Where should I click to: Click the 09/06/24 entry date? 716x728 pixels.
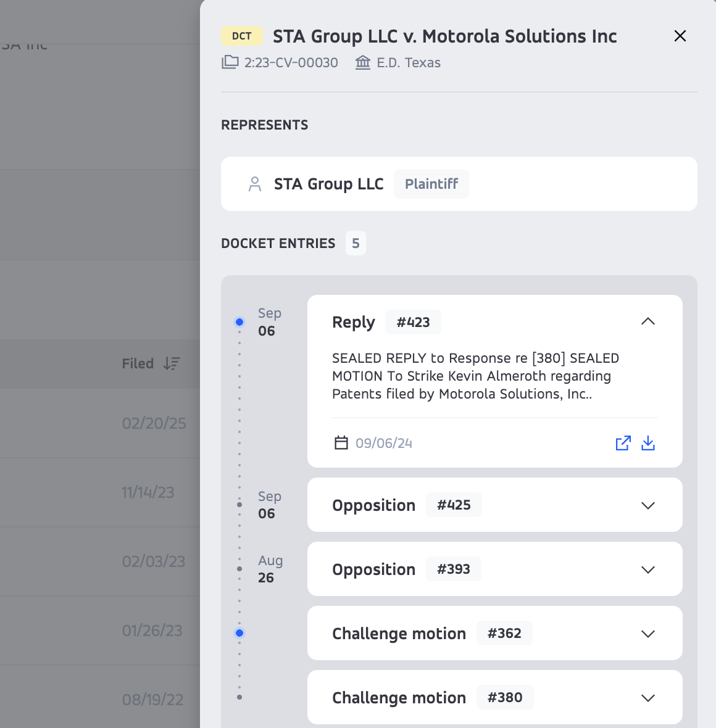384,444
